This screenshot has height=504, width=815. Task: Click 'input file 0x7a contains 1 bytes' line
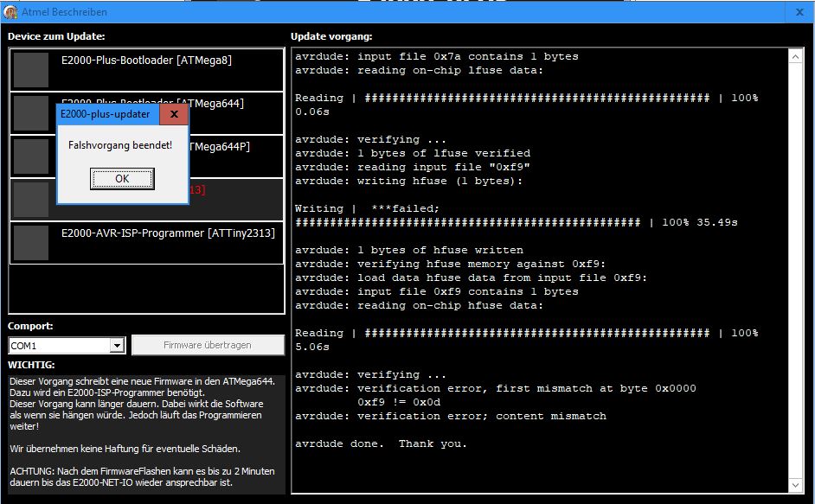437,56
